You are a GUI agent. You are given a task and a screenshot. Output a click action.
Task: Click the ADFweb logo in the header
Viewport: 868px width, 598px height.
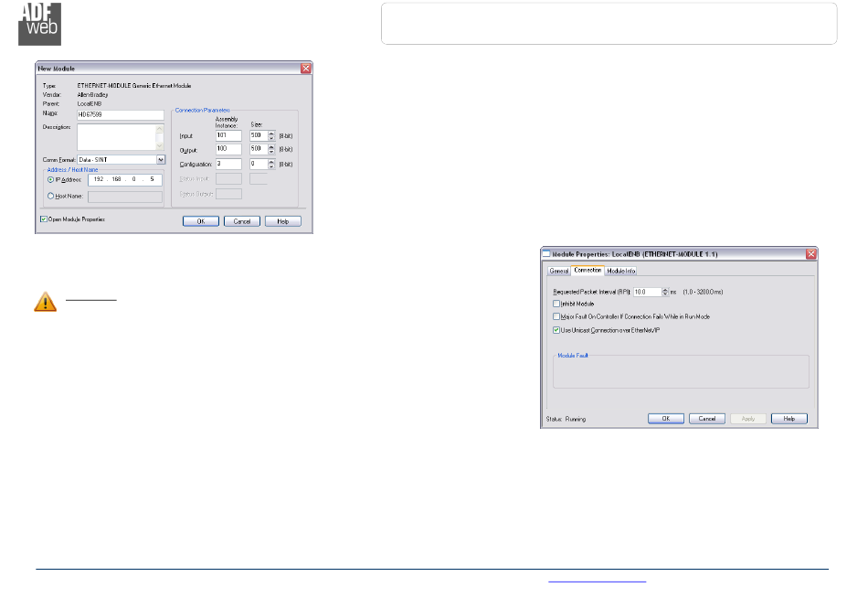click(x=38, y=24)
